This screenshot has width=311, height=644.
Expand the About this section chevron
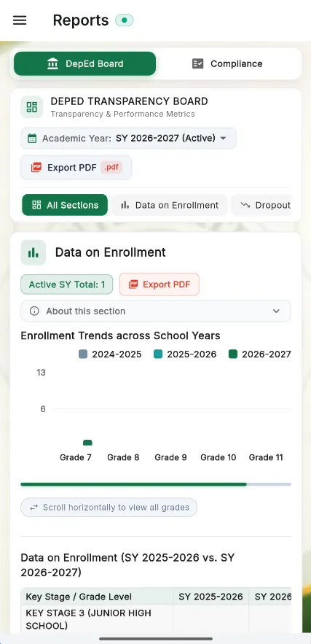pyautogui.click(x=276, y=311)
